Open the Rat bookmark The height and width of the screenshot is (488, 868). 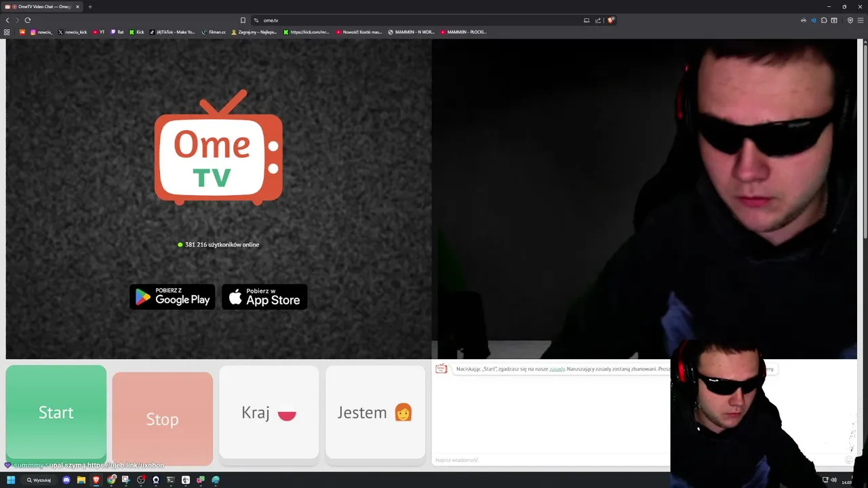(117, 32)
